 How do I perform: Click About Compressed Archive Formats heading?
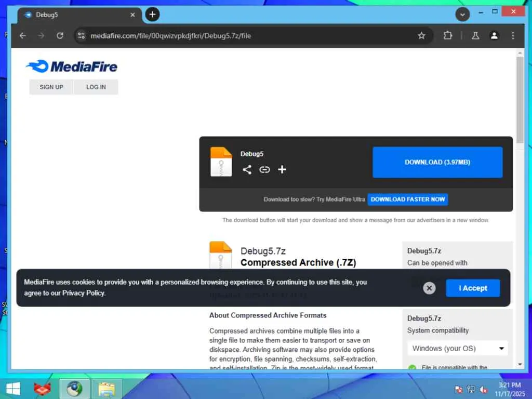(268, 315)
